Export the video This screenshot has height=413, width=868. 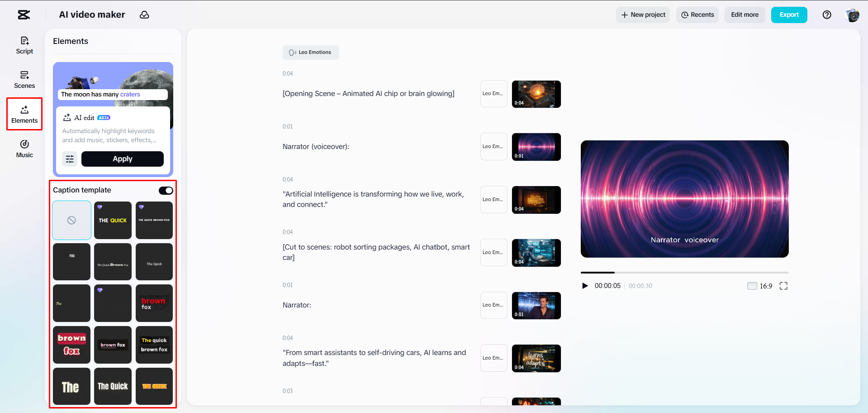tap(789, 15)
